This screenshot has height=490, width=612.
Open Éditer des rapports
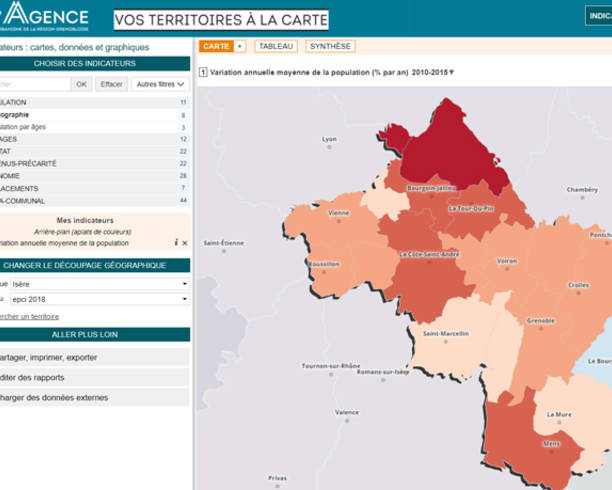click(95, 378)
